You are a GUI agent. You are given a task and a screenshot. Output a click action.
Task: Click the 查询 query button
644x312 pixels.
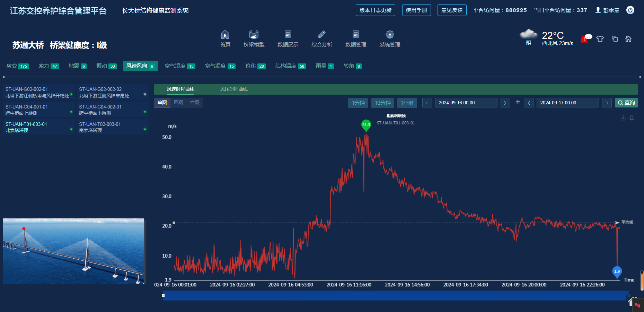pos(626,103)
